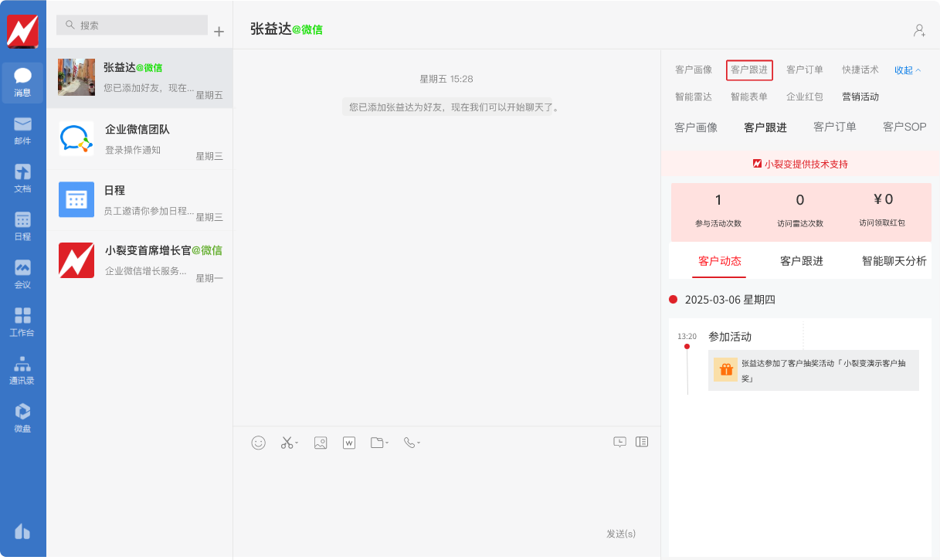Click the message input area

446,490
